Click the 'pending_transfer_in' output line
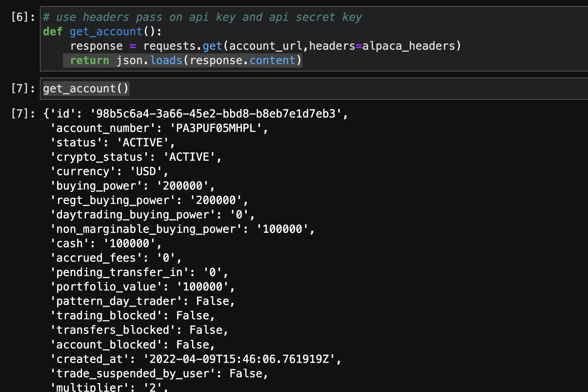The height and width of the screenshot is (392, 588). click(x=139, y=272)
